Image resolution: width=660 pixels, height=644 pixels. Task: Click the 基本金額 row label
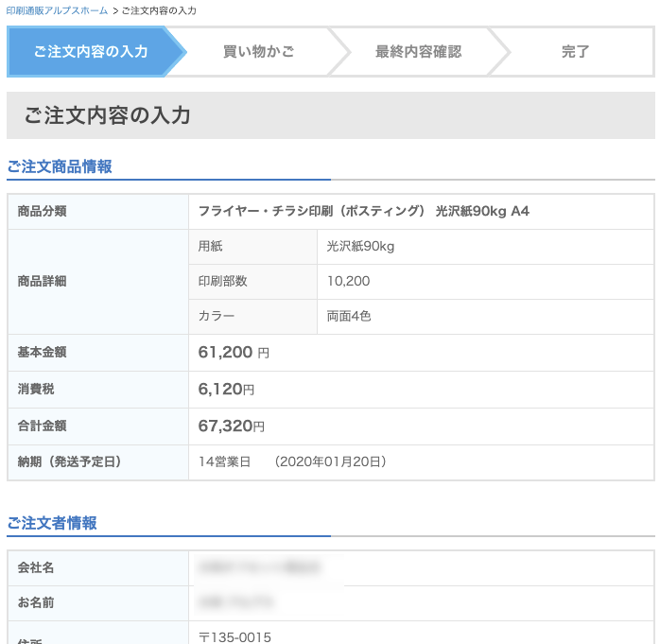(x=43, y=352)
